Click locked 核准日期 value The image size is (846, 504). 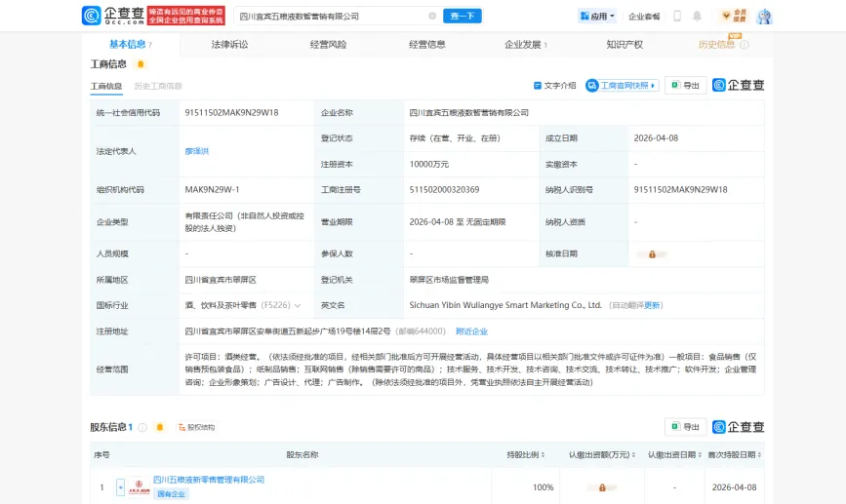(652, 253)
